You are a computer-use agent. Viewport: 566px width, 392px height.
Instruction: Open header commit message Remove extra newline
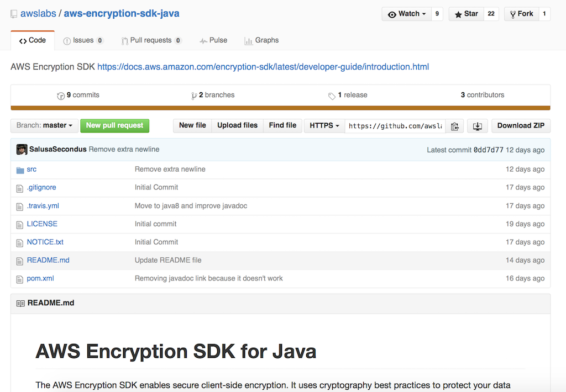click(124, 149)
